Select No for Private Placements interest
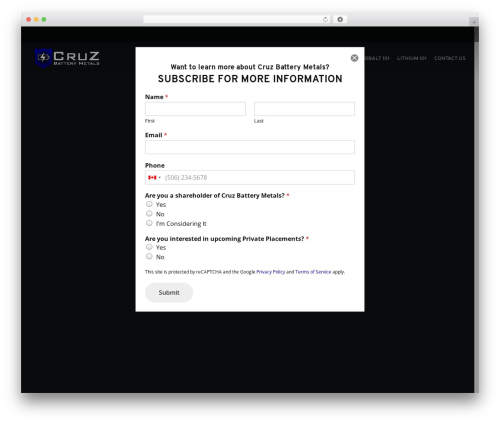Viewport: 500px width, 423px height. click(149, 256)
